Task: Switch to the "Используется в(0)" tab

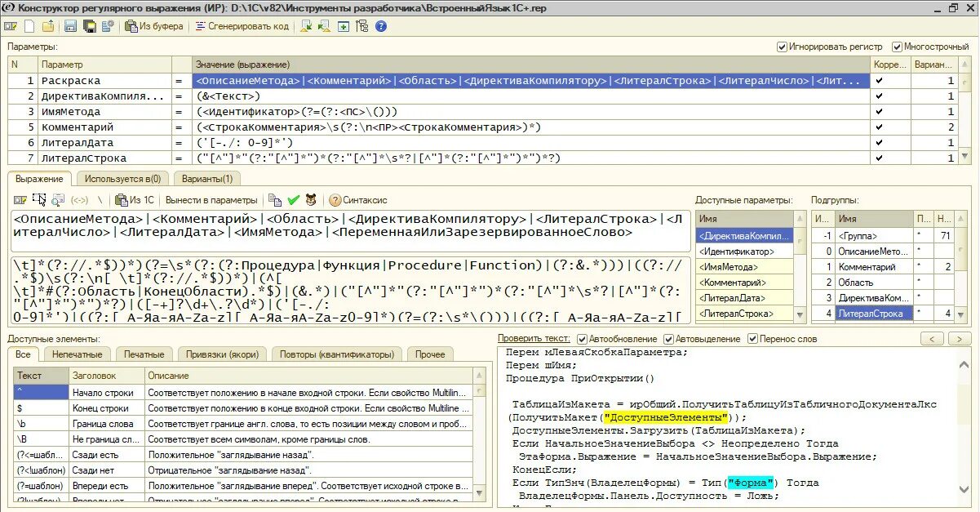Action: click(122, 178)
